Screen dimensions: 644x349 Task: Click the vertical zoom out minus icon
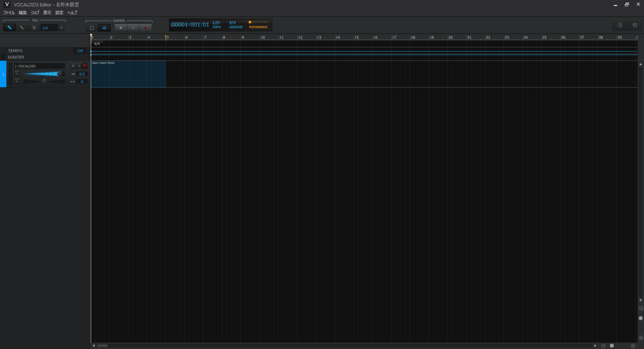point(641,308)
